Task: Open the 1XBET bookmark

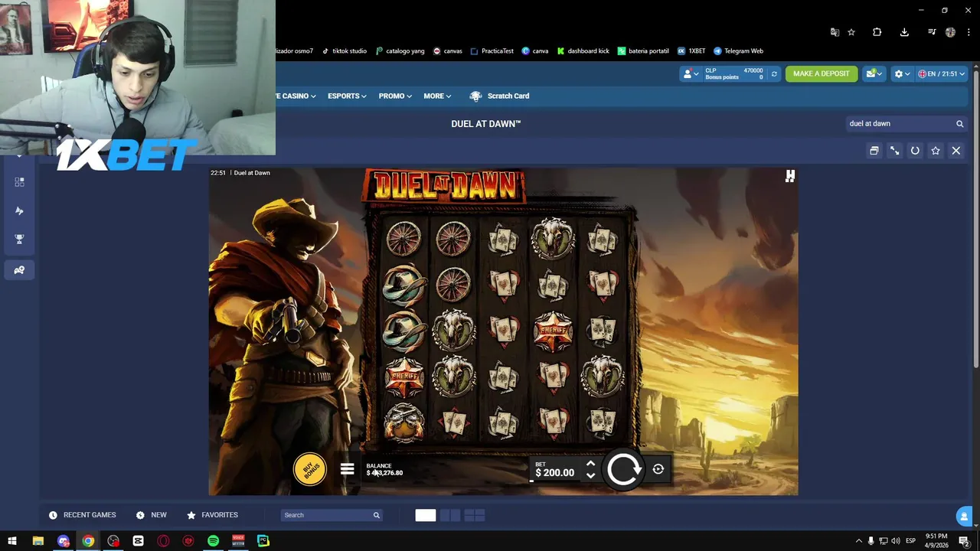Action: point(691,51)
